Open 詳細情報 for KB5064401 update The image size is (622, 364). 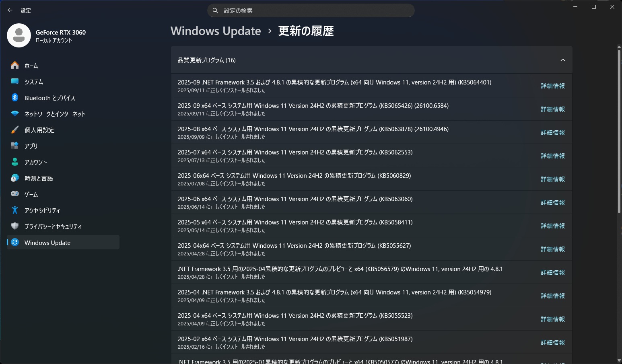click(553, 86)
